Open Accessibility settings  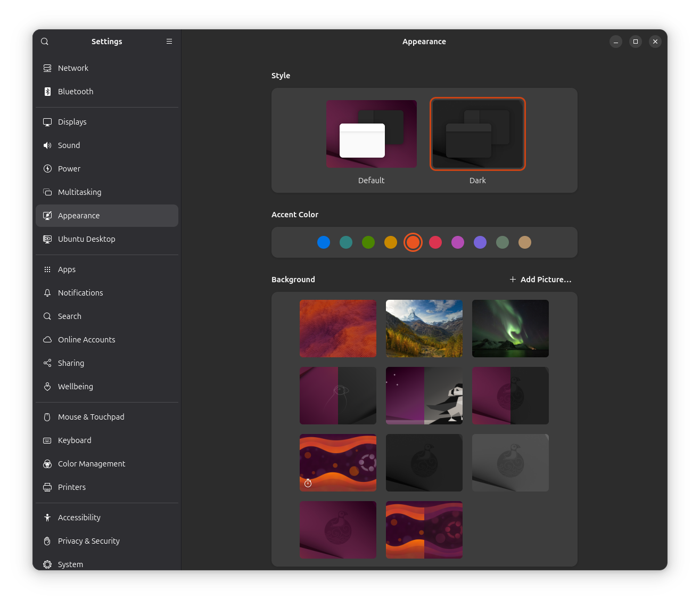(x=79, y=517)
